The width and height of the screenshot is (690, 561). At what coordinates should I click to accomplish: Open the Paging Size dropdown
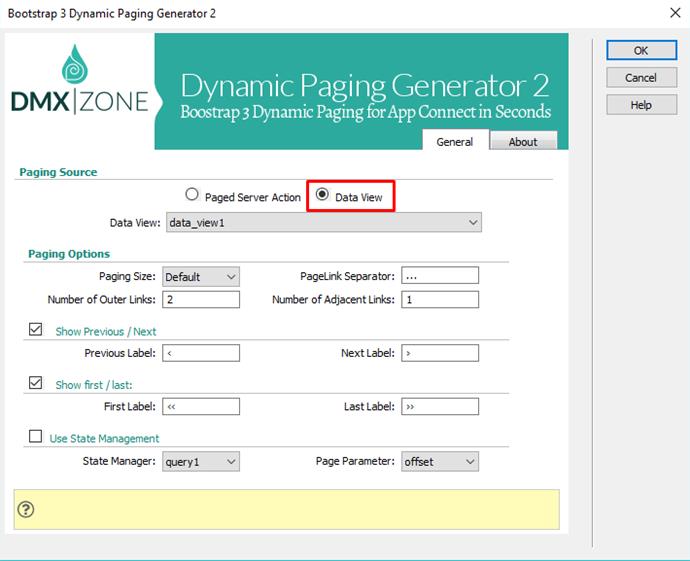click(x=201, y=277)
